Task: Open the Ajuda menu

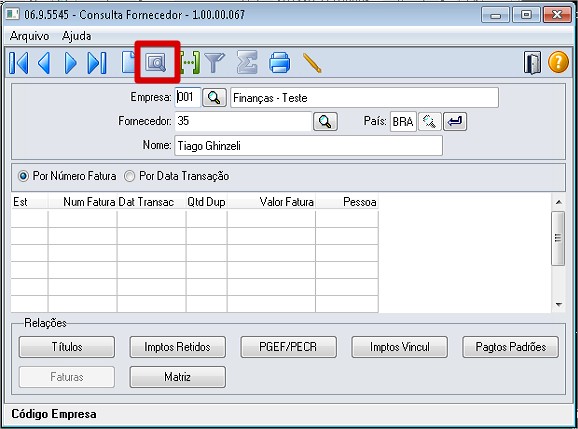Action: point(77,36)
